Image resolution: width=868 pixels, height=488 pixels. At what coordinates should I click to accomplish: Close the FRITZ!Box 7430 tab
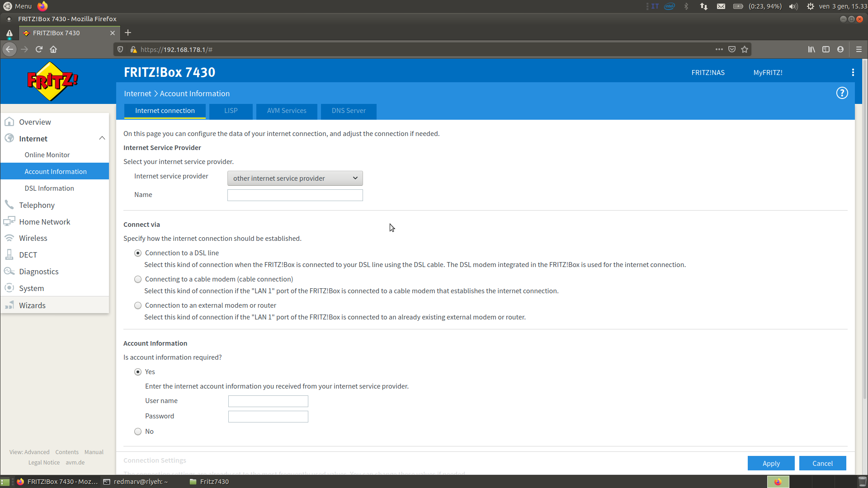click(113, 33)
